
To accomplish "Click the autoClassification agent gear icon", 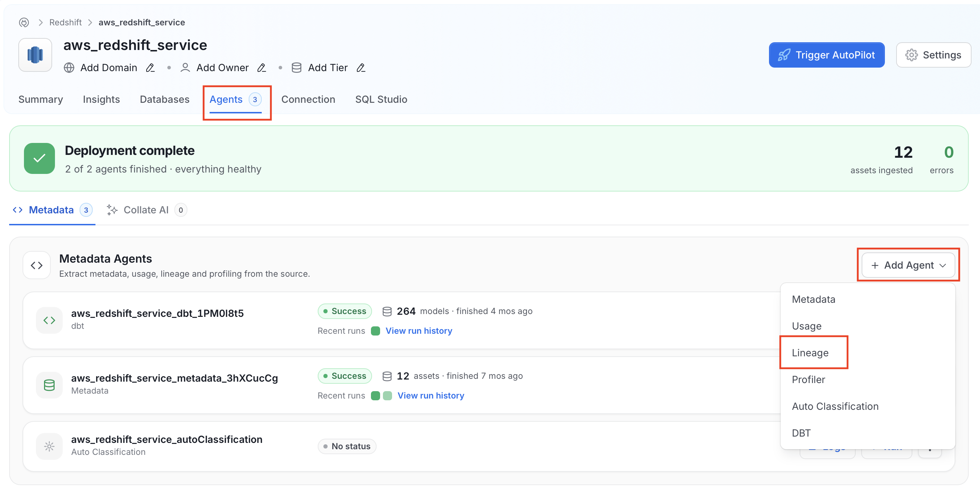I will (49, 446).
